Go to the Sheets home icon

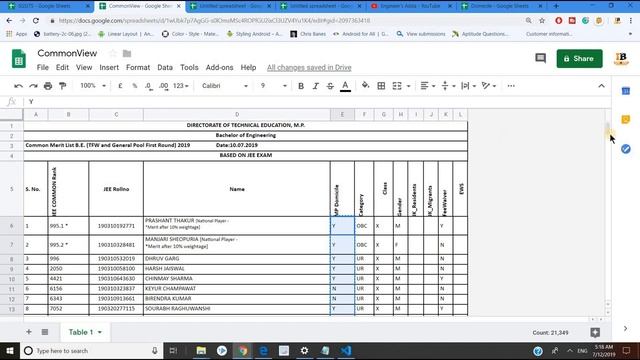pos(18,59)
